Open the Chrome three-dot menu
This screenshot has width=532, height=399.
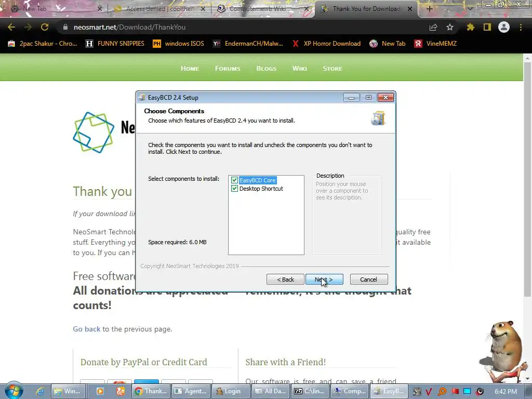(x=521, y=27)
